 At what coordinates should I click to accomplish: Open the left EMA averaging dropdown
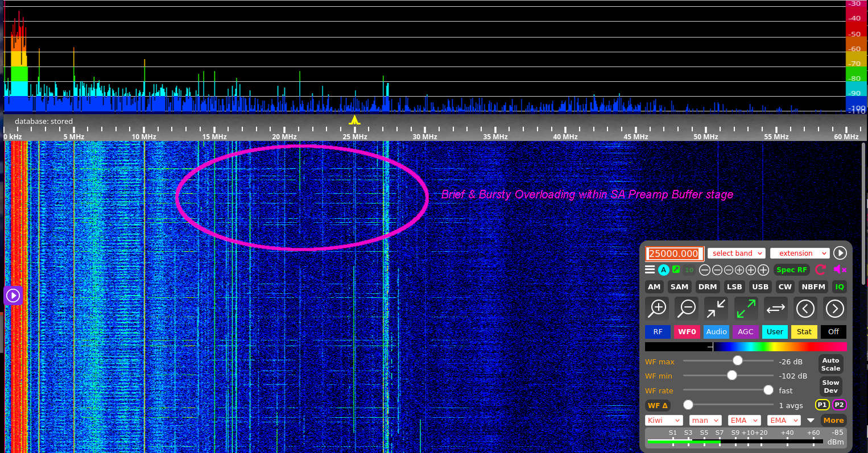click(745, 421)
